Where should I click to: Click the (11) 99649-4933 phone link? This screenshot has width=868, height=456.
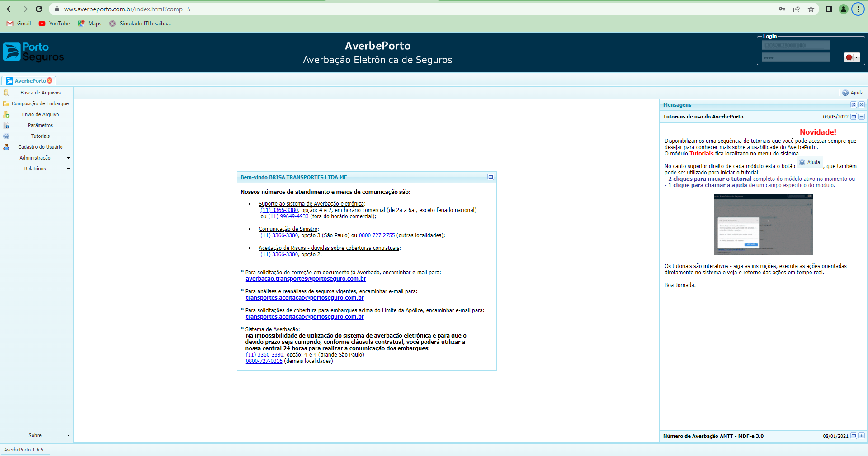pos(288,216)
